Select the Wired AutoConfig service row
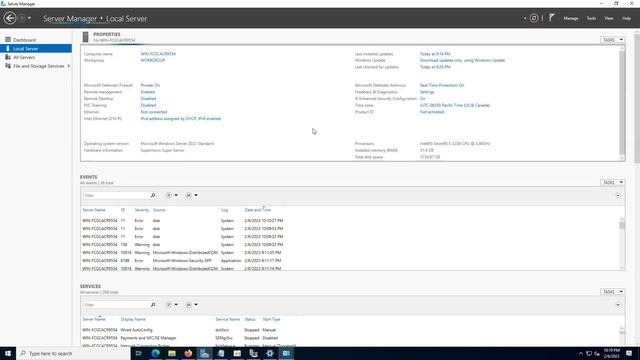Image resolution: width=640 pixels, height=360 pixels. pyautogui.click(x=350, y=330)
